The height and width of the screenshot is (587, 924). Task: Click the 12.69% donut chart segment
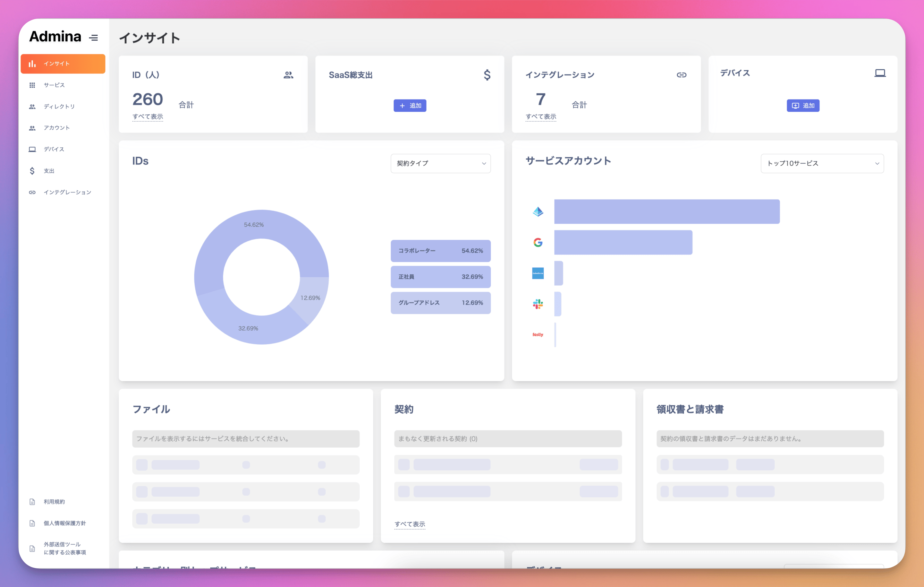click(310, 298)
